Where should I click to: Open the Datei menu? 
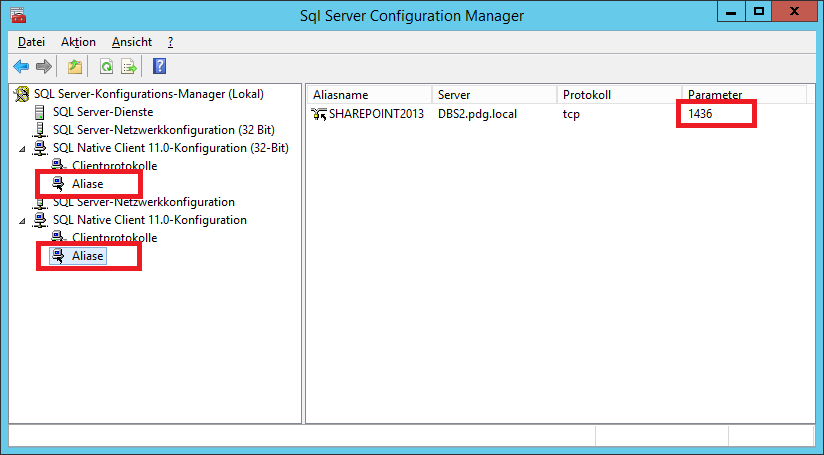(32, 42)
